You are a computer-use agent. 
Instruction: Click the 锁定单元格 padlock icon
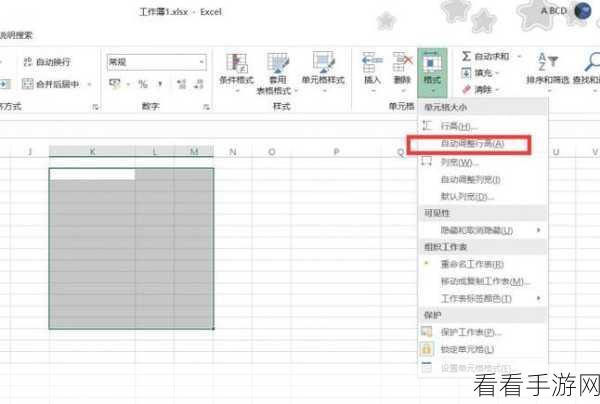[427, 349]
